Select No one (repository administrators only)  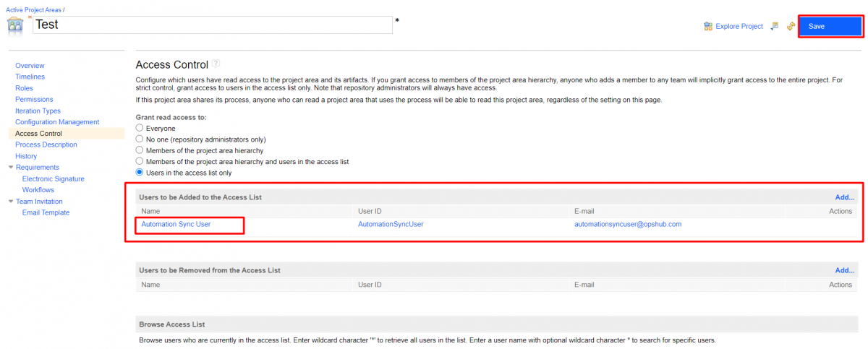[140, 139]
